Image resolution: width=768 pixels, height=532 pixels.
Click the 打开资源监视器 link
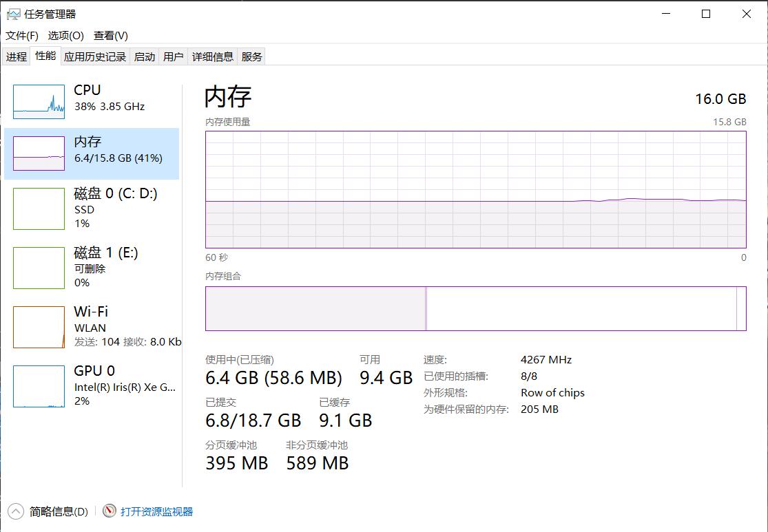pyautogui.click(x=157, y=511)
